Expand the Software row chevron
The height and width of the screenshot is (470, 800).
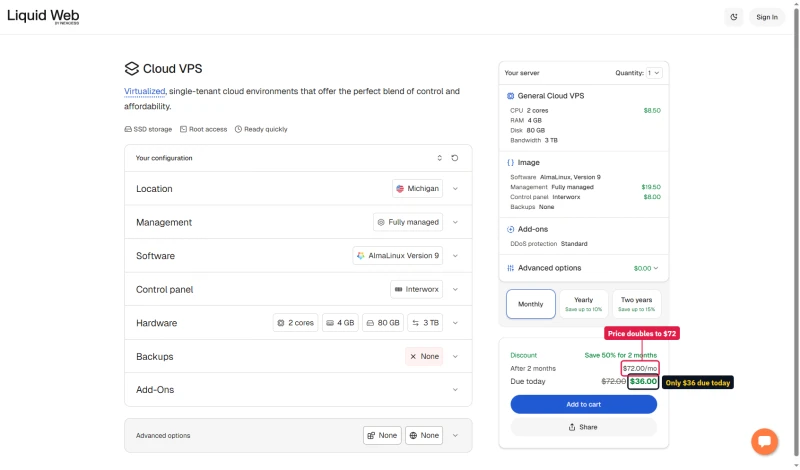point(455,256)
